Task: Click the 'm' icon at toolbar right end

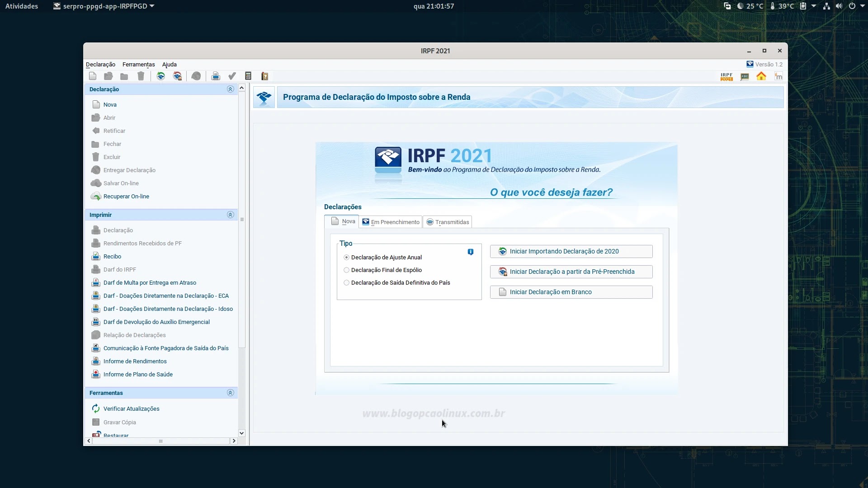Action: click(778, 76)
